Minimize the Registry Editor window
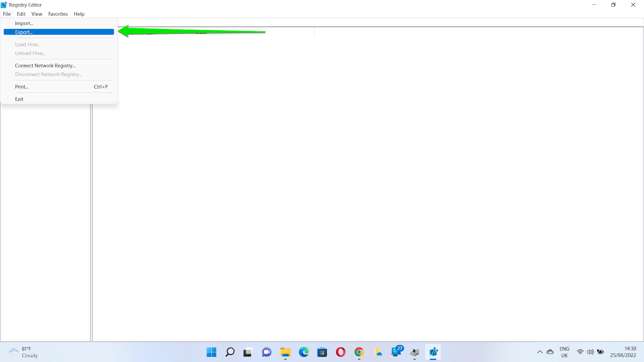This screenshot has width=644, height=362. pyautogui.click(x=594, y=5)
